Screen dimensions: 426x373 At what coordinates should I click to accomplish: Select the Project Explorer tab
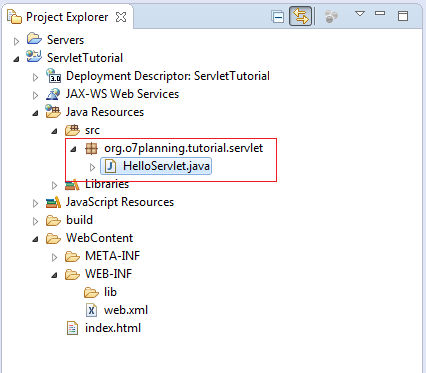click(67, 17)
